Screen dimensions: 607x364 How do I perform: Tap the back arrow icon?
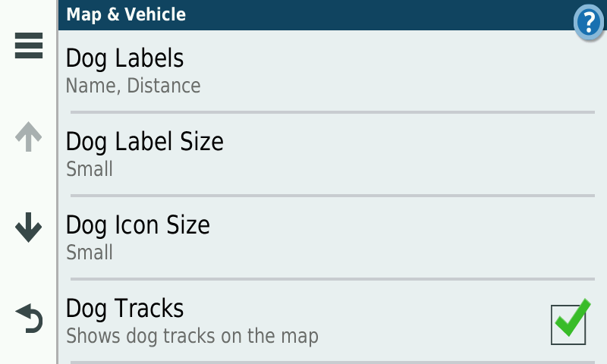click(29, 318)
